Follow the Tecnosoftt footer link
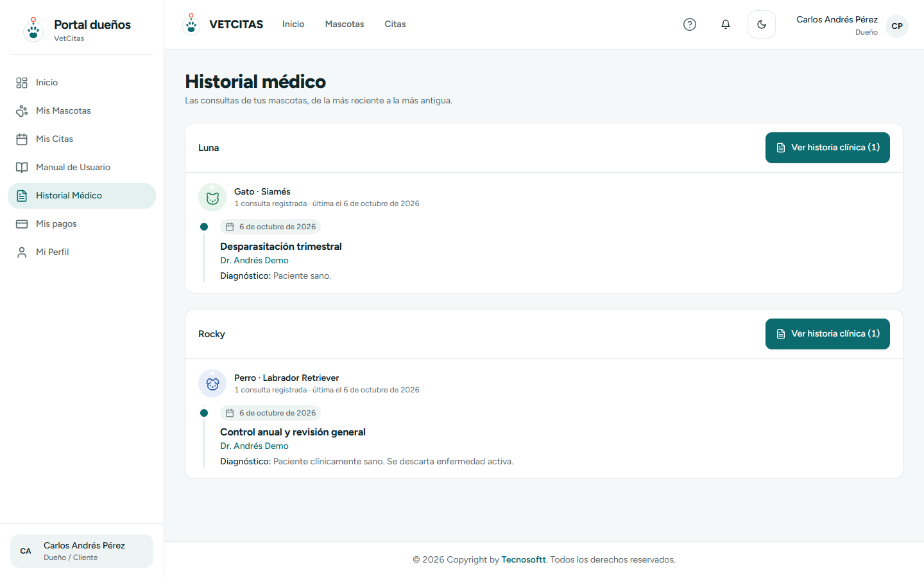The height and width of the screenshot is (578, 924). pyautogui.click(x=524, y=560)
